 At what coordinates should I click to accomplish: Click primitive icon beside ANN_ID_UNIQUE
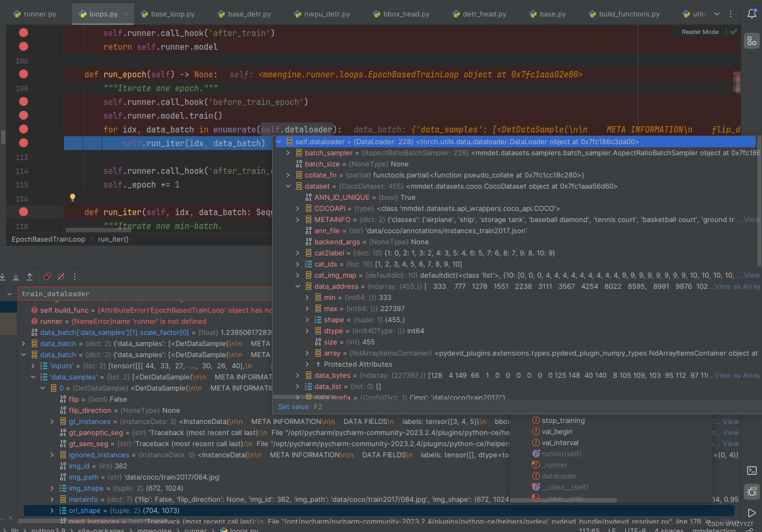pos(309,197)
